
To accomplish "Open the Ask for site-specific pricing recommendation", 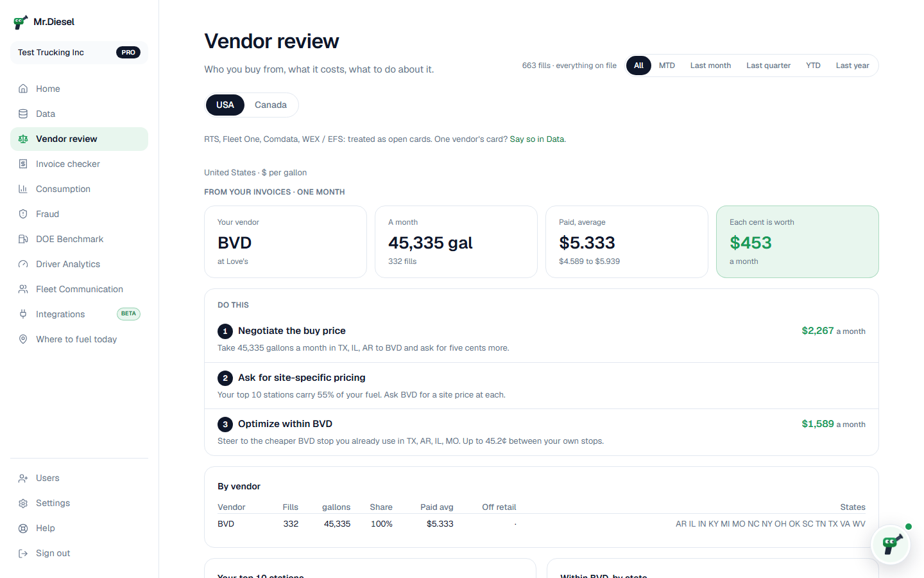I will coord(542,386).
